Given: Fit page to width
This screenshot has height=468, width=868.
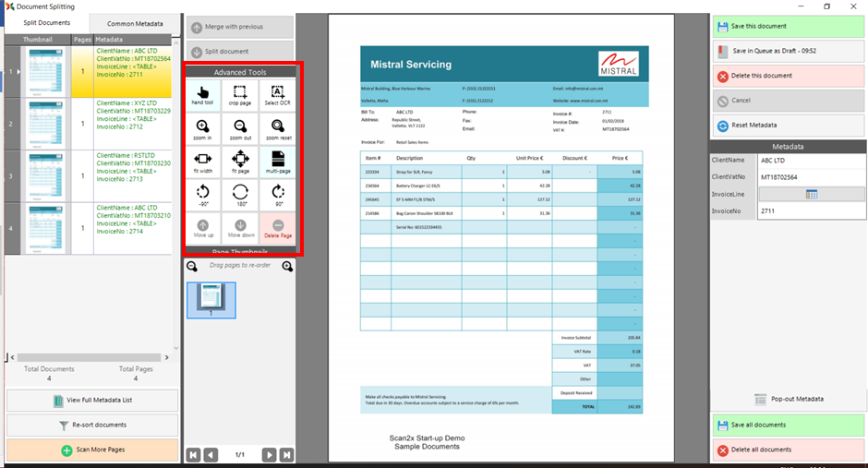Looking at the screenshot, I should point(202,161).
